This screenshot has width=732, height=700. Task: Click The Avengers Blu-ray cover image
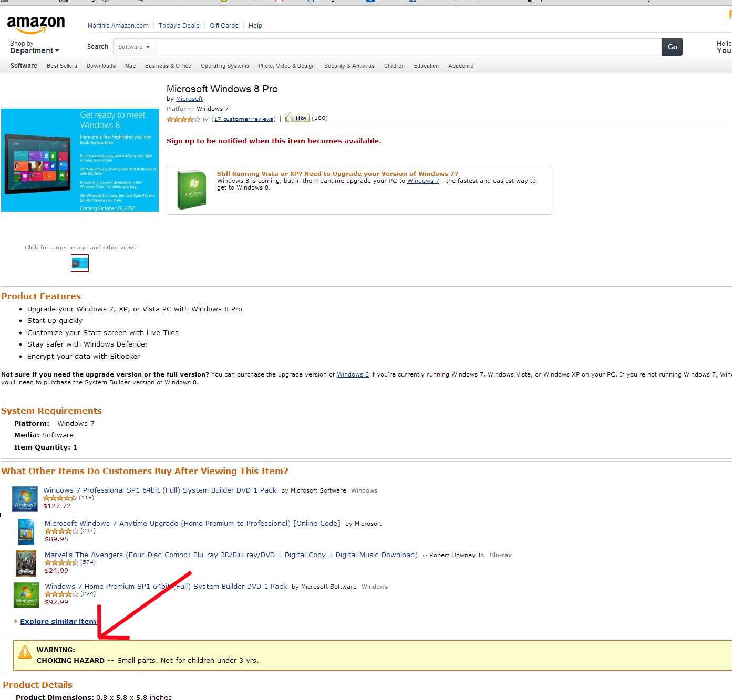click(x=26, y=563)
